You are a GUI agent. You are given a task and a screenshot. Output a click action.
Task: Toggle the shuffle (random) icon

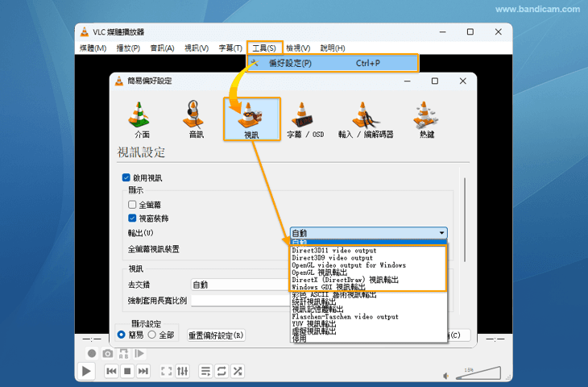tap(238, 371)
